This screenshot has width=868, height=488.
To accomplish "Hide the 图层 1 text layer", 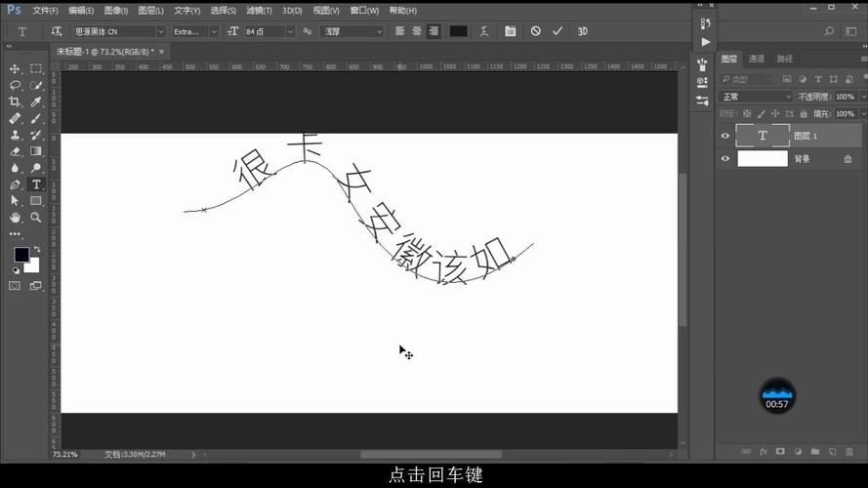I will [724, 136].
